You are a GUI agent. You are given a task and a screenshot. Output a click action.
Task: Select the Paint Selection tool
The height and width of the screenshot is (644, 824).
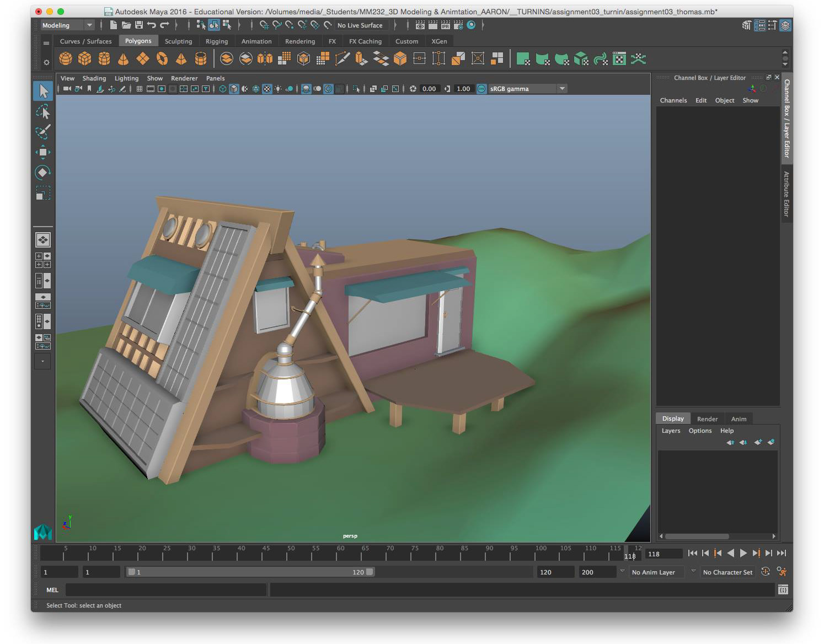(43, 132)
